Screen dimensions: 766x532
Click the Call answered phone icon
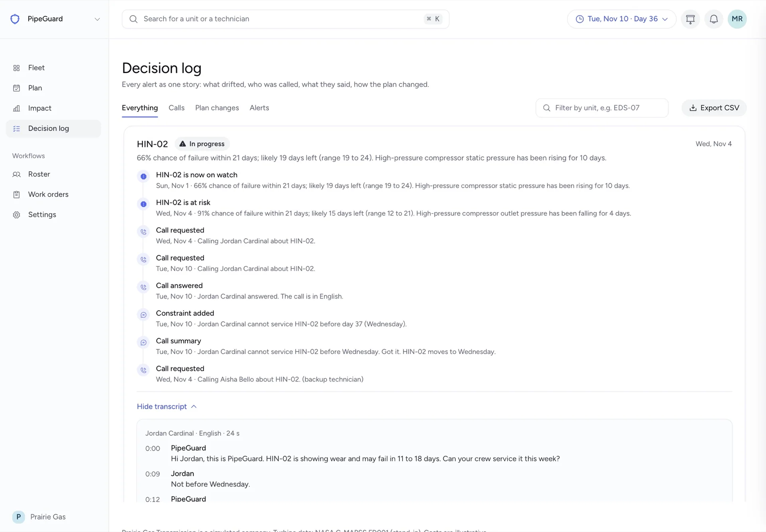[143, 287]
